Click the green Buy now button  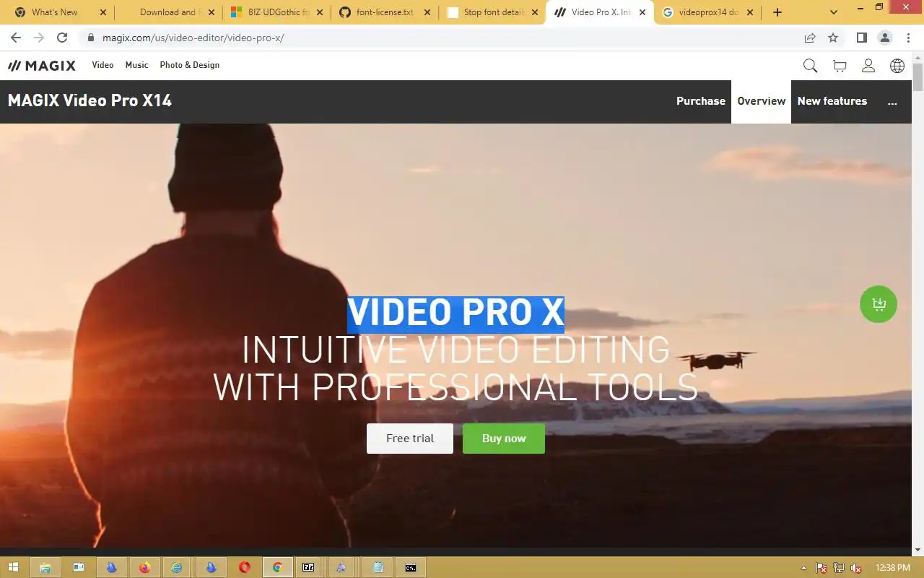[x=504, y=439]
